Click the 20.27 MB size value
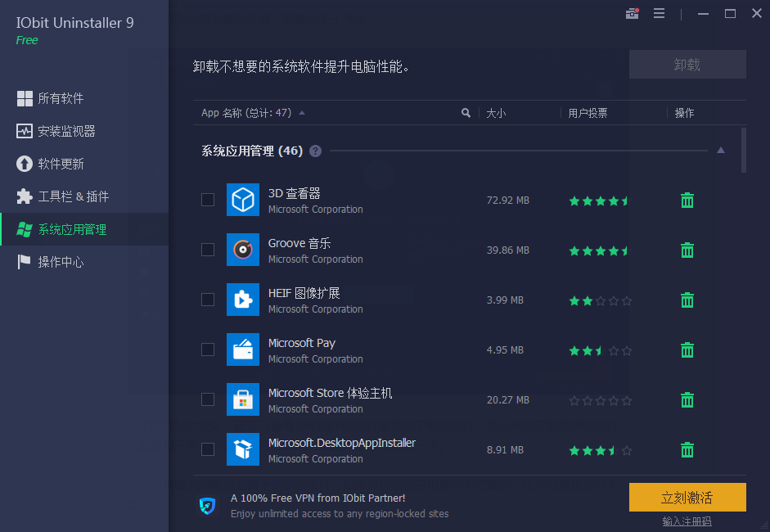 pos(508,400)
